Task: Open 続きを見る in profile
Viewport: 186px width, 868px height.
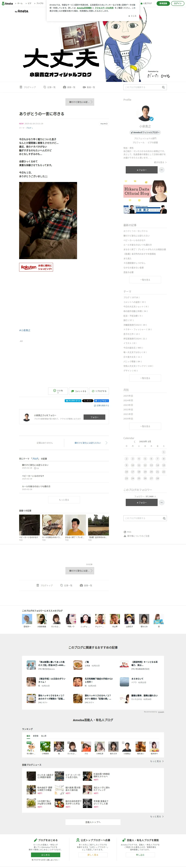Action: tap(160, 162)
